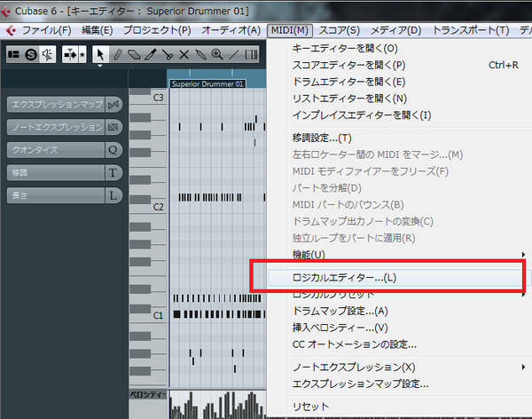Choose スコアエディターを開く(P)

[x=400, y=65]
